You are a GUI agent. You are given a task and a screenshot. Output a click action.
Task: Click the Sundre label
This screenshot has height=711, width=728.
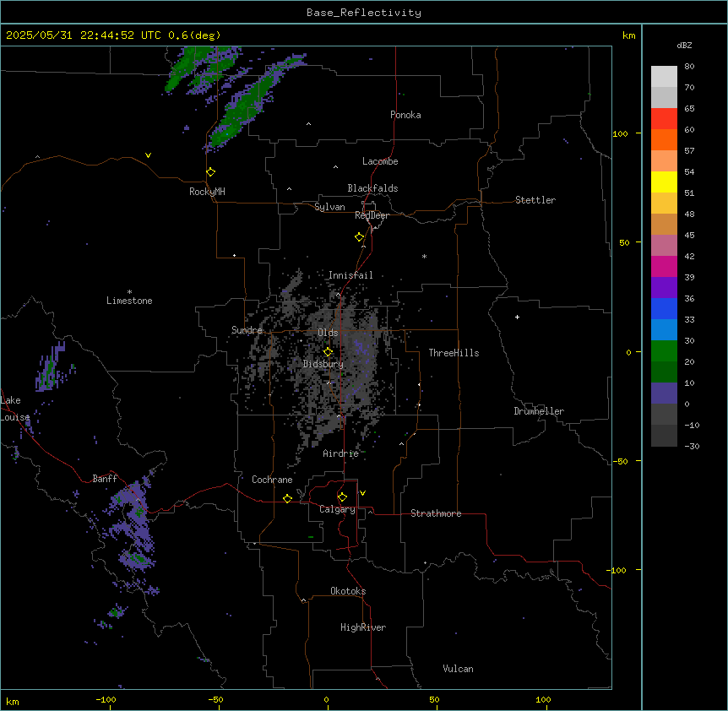pyautogui.click(x=247, y=330)
